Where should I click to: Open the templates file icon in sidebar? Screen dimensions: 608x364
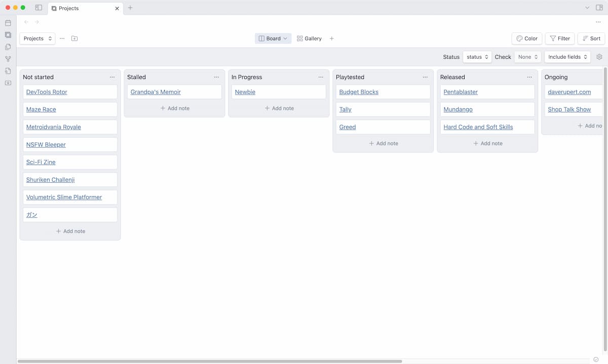tap(8, 71)
